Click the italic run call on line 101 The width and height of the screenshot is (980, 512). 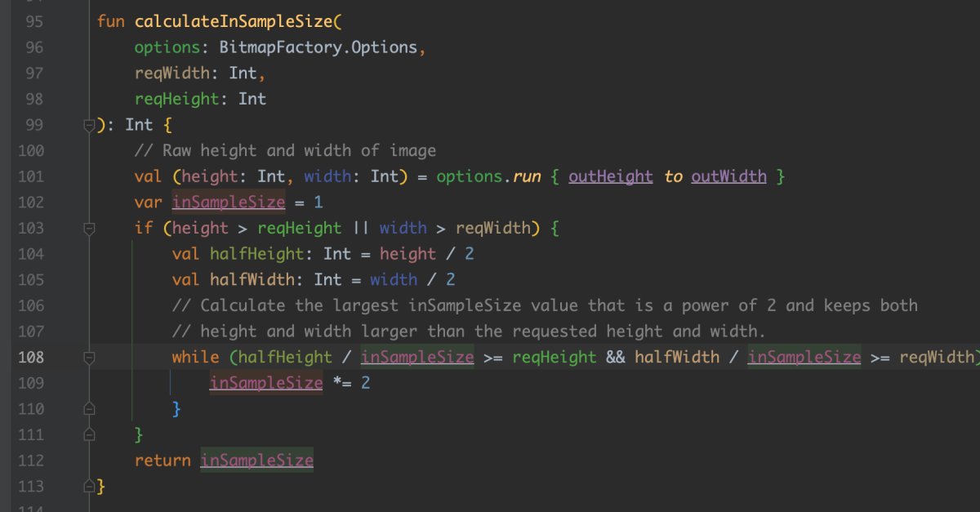[x=527, y=176]
